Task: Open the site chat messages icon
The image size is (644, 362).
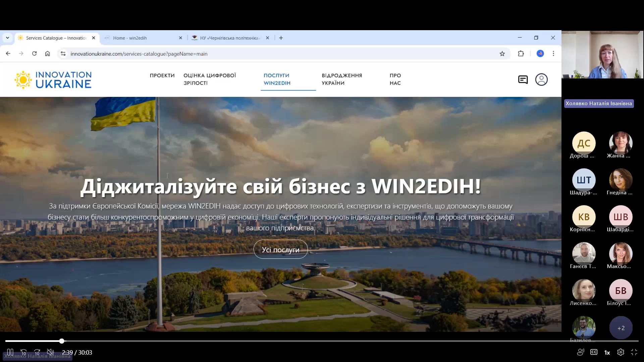Action: (523, 79)
